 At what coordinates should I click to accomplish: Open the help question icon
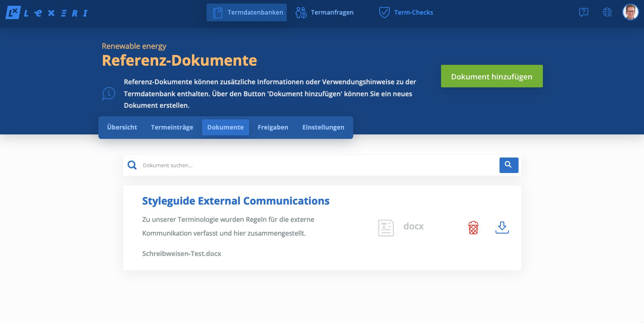point(584,12)
